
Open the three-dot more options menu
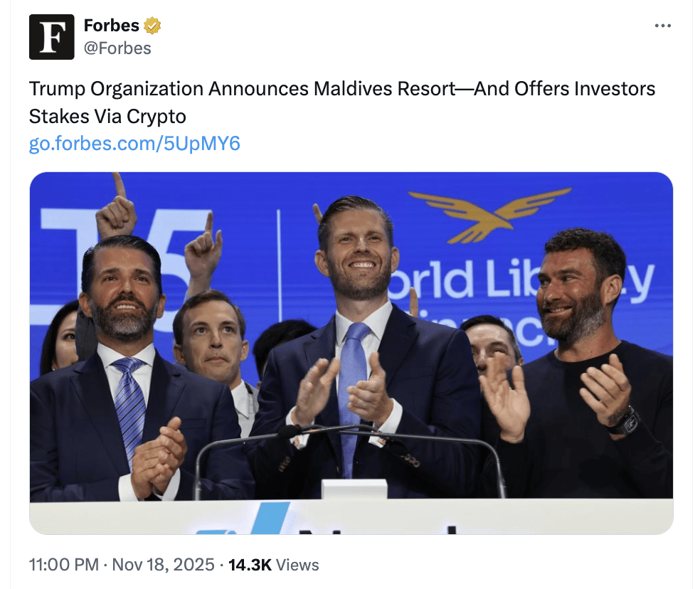pyautogui.click(x=662, y=26)
